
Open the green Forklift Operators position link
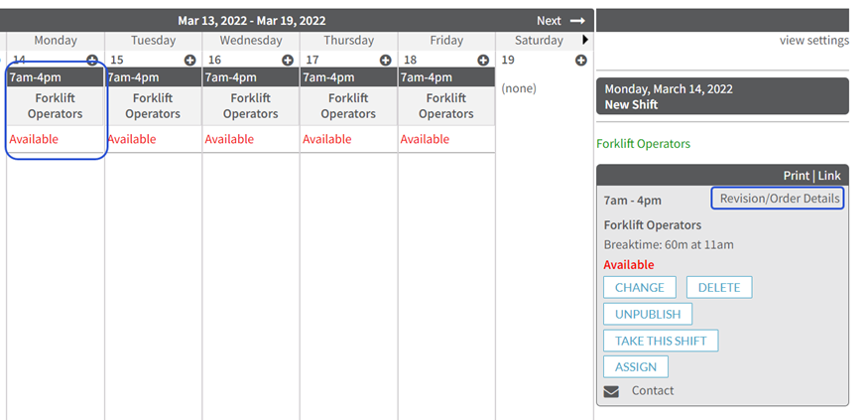[x=643, y=144]
